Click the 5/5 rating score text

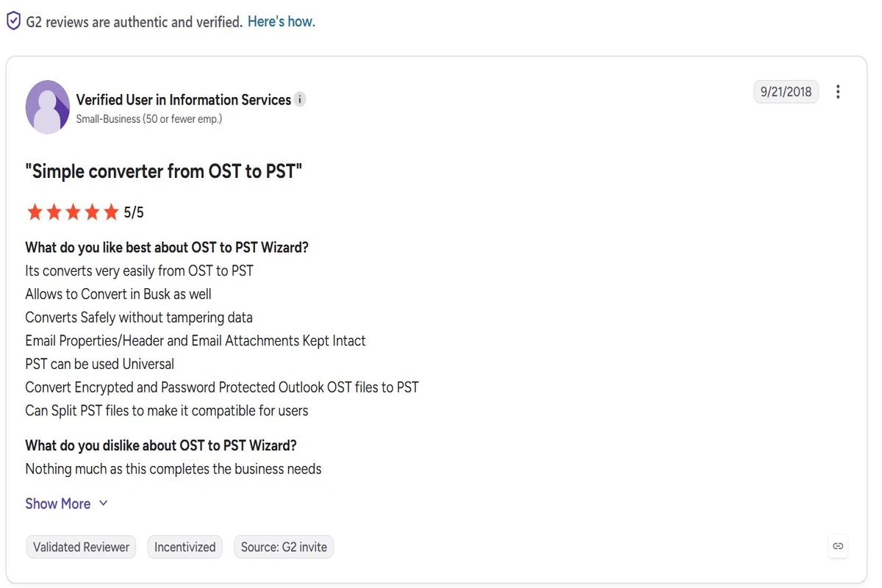tap(134, 212)
